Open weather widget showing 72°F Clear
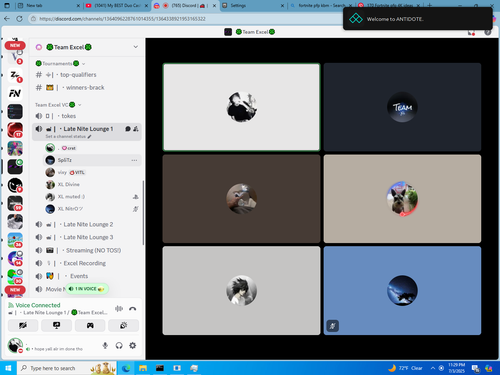This screenshot has height=375, width=500. (405, 368)
